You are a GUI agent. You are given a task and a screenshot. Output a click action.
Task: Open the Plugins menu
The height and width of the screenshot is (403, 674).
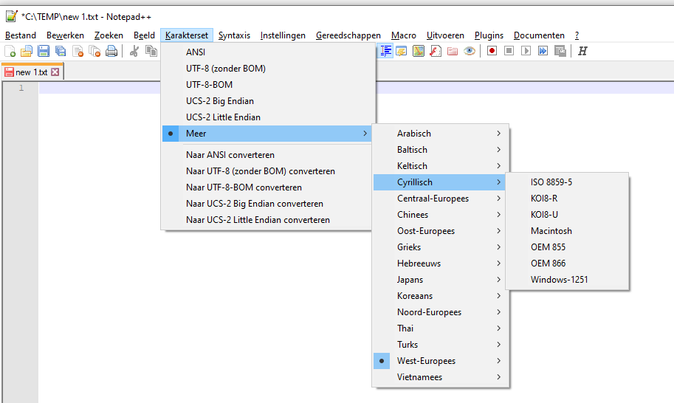(489, 35)
